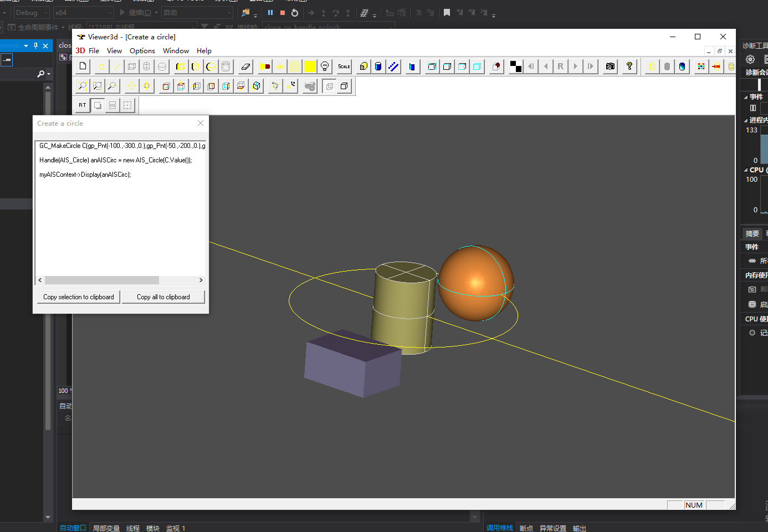768x532 pixels.
Task: Switch to the 调用堆栈 call stack tab
Action: pos(500,528)
